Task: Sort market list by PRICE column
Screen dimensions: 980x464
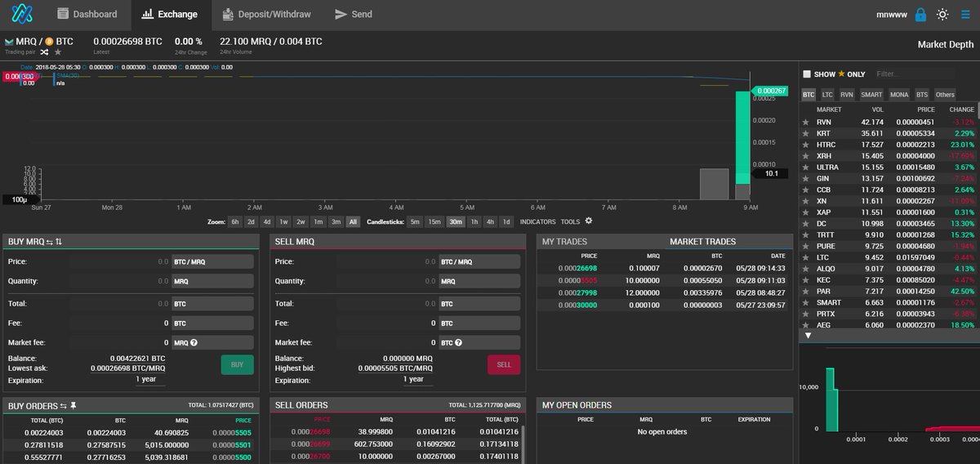Action: point(925,109)
